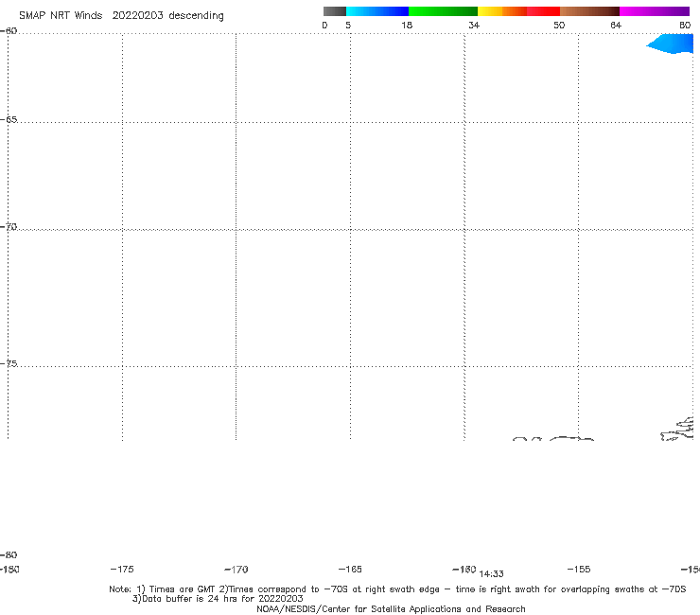Click the 14:33 swath time label
The height and width of the screenshot is (615, 700).
491,574
